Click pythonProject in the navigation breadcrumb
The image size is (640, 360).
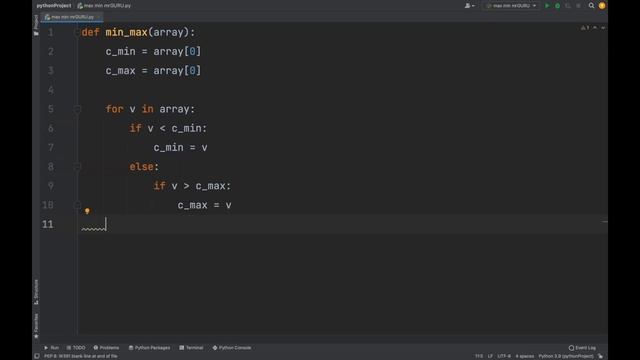click(53, 6)
